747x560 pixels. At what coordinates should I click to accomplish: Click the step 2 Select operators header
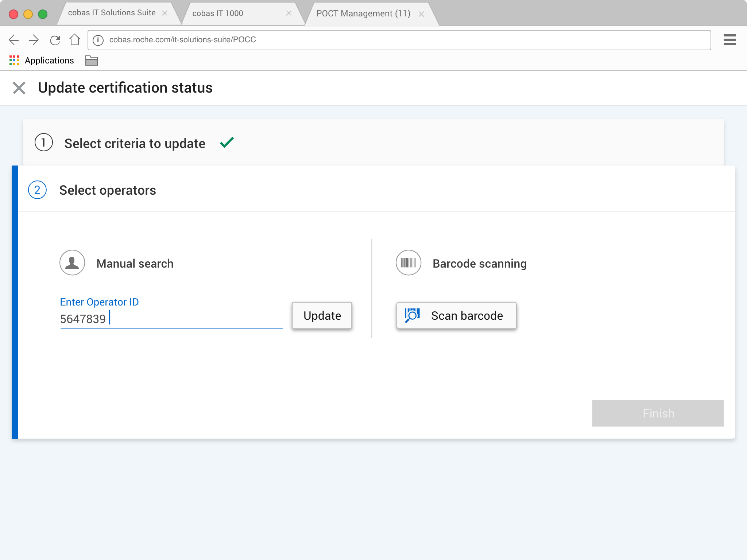(108, 190)
